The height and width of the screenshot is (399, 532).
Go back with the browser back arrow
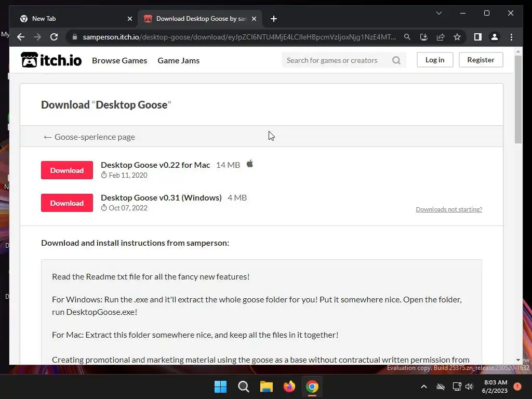coord(21,37)
